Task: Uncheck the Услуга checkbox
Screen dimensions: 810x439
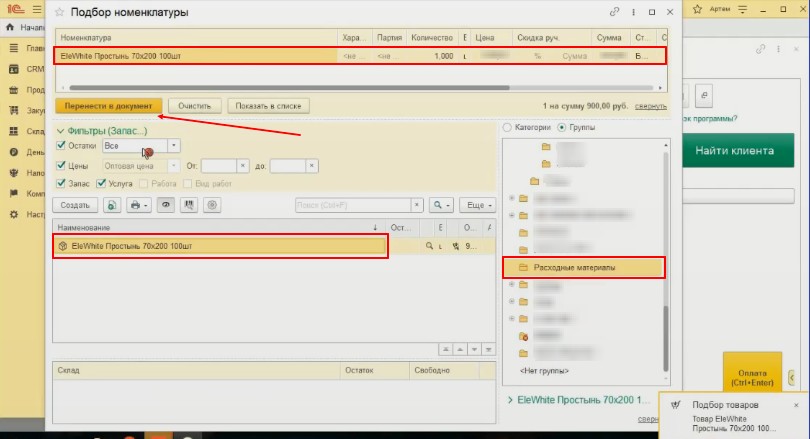Action: pos(101,183)
